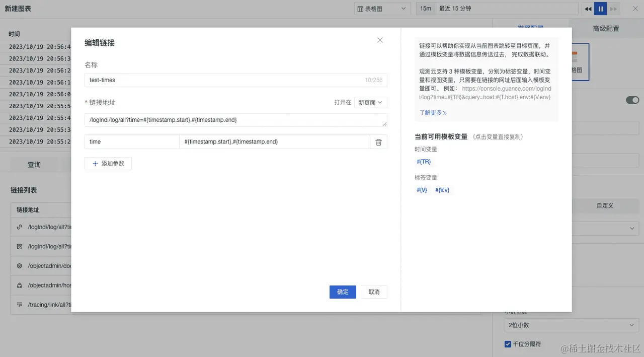
Task: Click the hexagon icon of /objectadmin/doc row
Action: [x=20, y=266]
